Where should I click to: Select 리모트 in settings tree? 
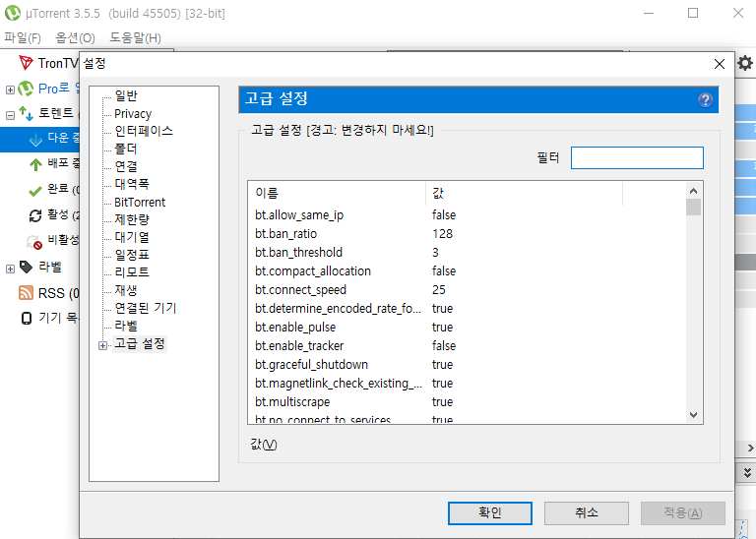pyautogui.click(x=132, y=272)
